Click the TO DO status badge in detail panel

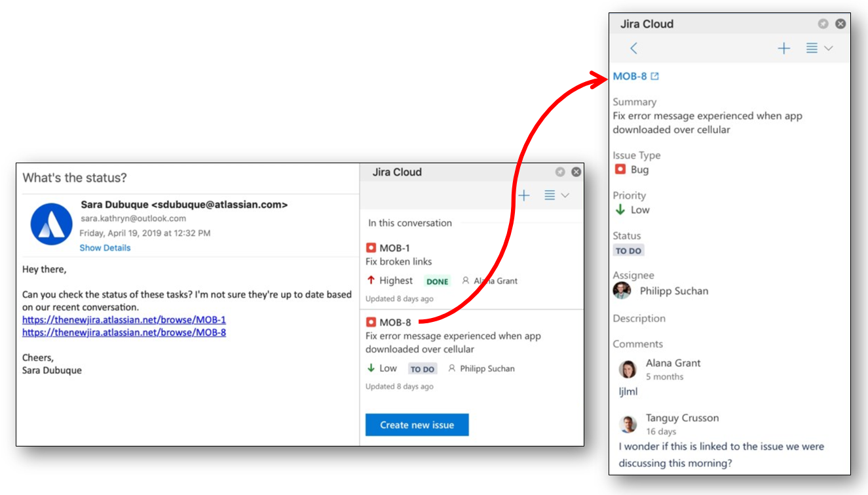coord(628,250)
